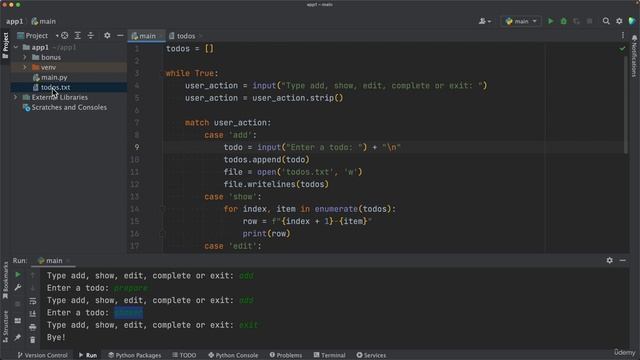640x360 pixels.
Task: Hide the Run tool window
Action: [622, 260]
